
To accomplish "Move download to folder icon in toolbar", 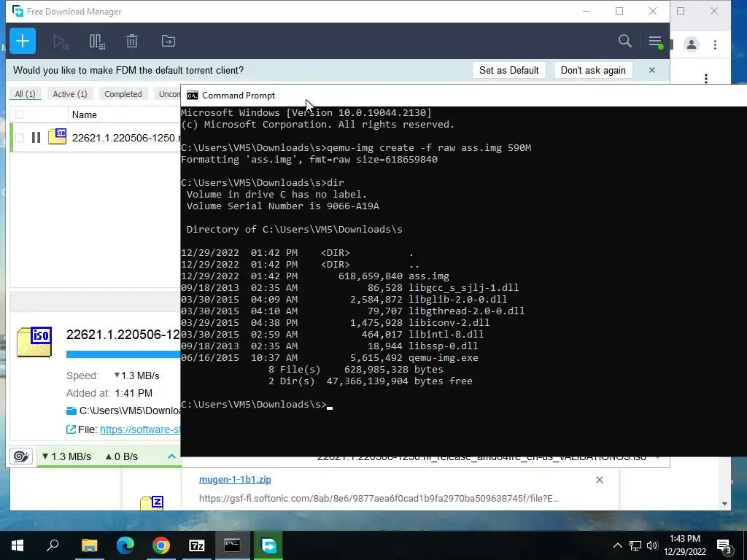I will coord(169,42).
